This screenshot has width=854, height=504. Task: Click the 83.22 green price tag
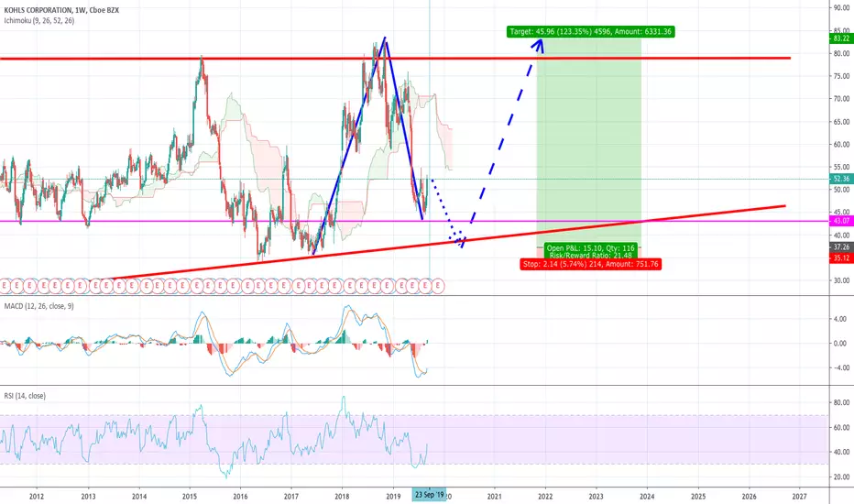coord(840,38)
